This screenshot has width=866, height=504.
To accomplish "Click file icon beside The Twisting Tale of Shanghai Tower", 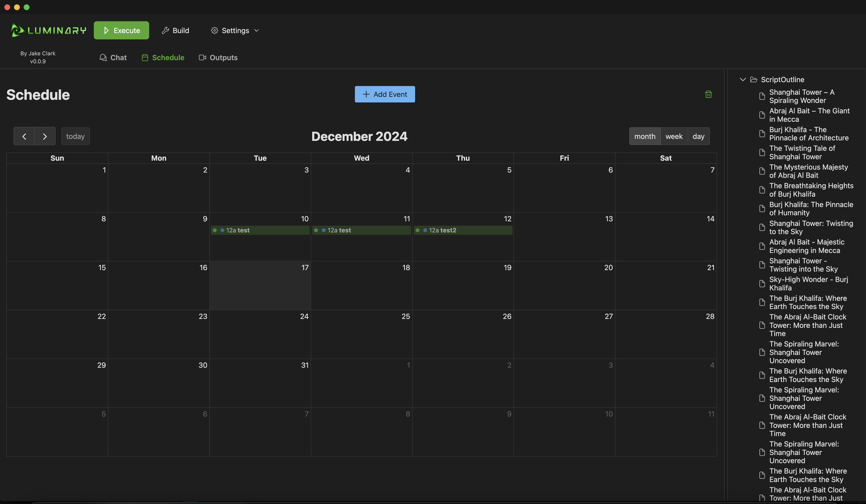I will click(x=762, y=152).
